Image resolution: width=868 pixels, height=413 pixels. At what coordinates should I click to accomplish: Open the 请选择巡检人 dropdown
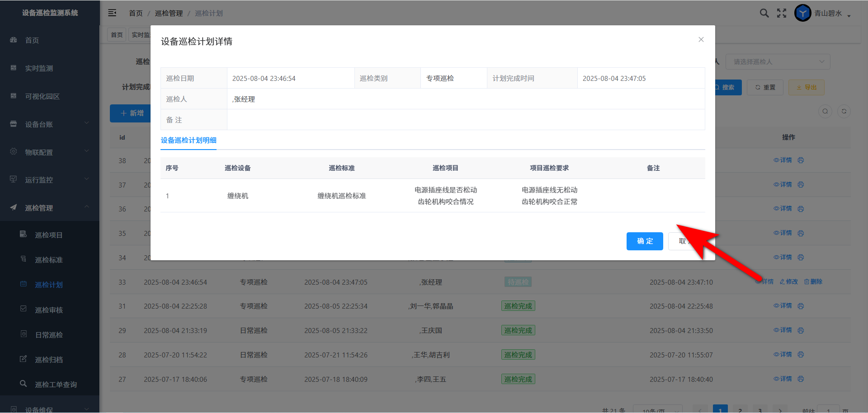coord(778,62)
